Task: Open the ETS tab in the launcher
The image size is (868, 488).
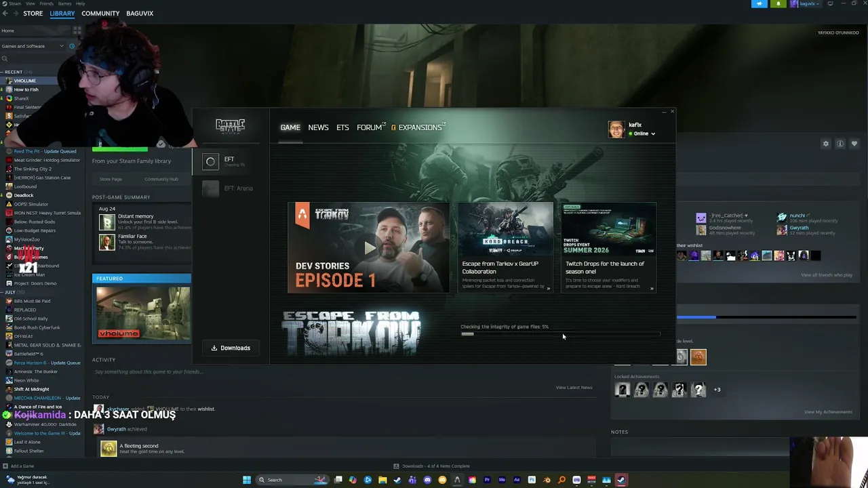Action: pos(342,127)
